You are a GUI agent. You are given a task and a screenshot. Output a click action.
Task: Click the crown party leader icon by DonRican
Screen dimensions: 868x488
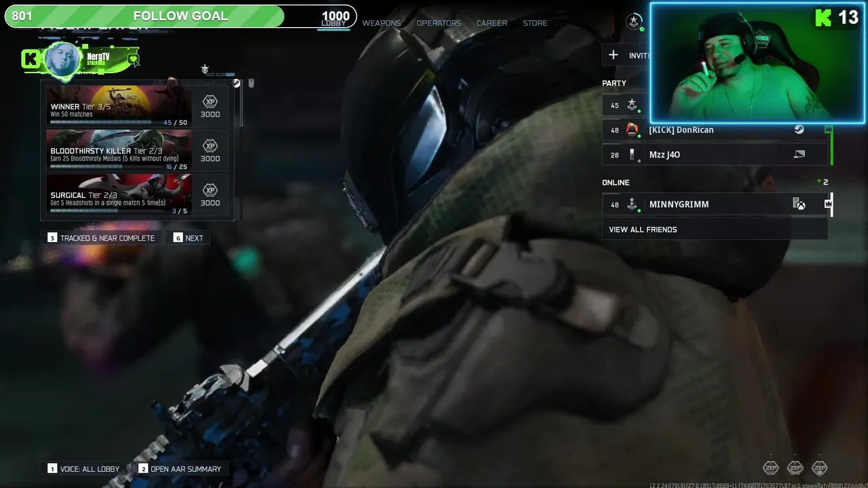click(x=828, y=129)
